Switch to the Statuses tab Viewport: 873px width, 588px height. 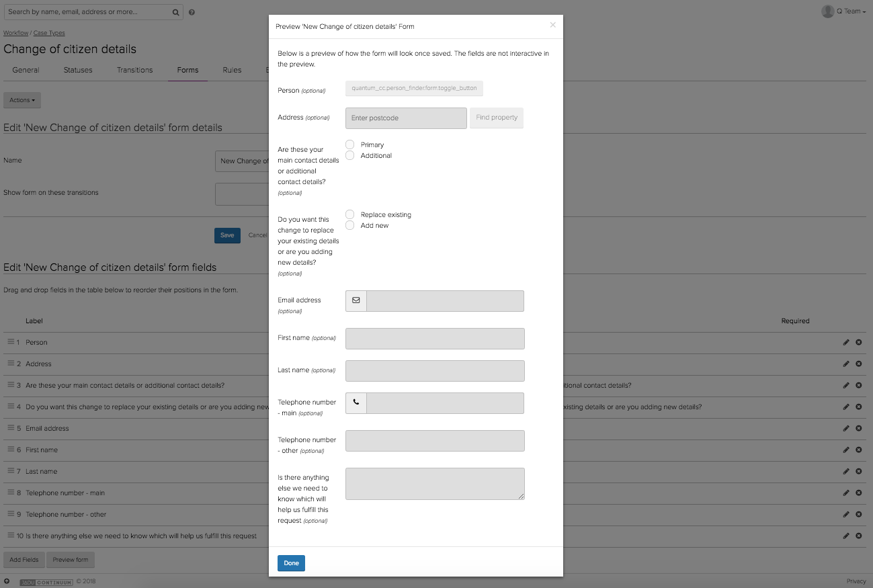coord(78,70)
